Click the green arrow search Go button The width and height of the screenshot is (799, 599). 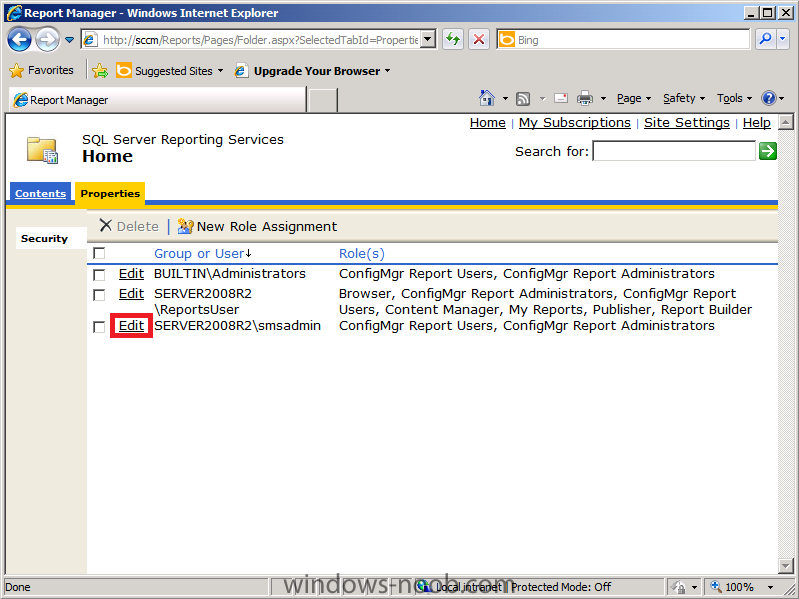tap(767, 151)
